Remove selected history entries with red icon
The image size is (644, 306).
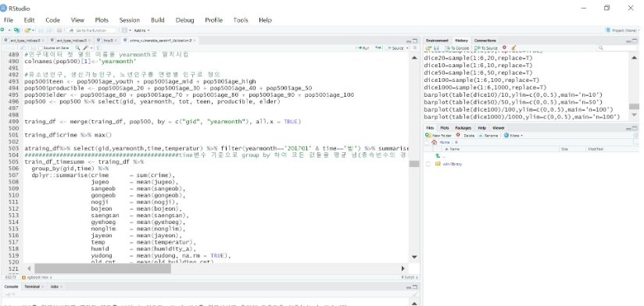click(504, 48)
